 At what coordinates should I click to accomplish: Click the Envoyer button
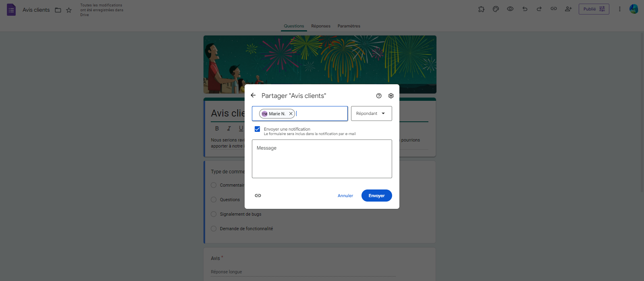coord(376,196)
